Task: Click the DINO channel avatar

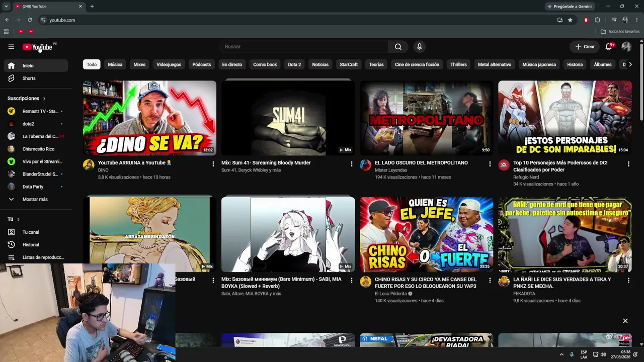Action: (x=89, y=165)
